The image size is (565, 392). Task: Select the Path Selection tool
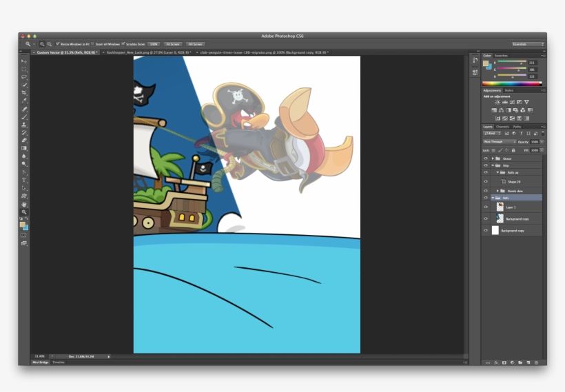click(24, 188)
